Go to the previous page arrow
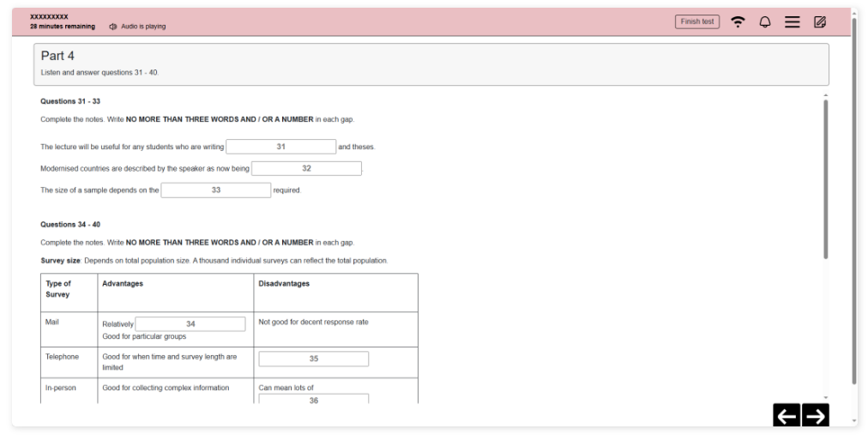 (787, 415)
